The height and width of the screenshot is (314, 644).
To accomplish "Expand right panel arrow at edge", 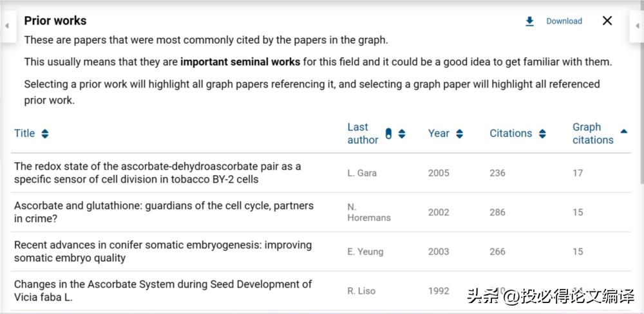I will [x=638, y=26].
